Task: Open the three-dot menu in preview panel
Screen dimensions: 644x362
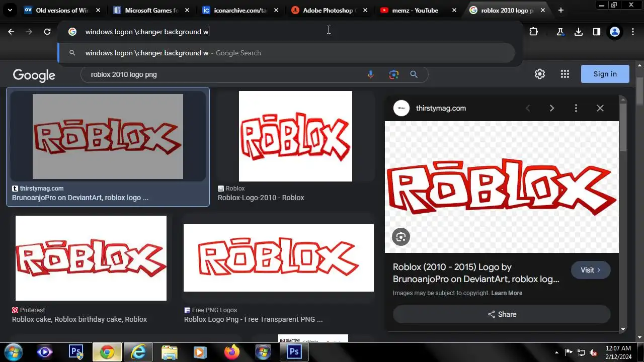Action: (x=576, y=108)
